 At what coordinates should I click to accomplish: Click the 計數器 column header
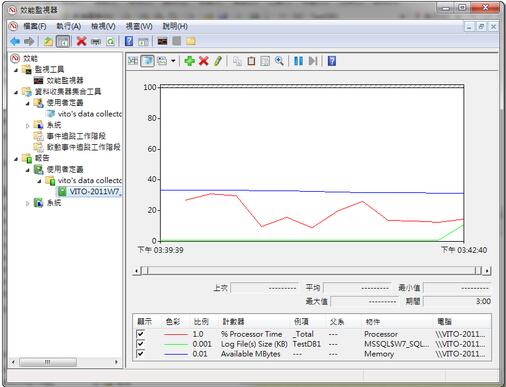pos(233,322)
